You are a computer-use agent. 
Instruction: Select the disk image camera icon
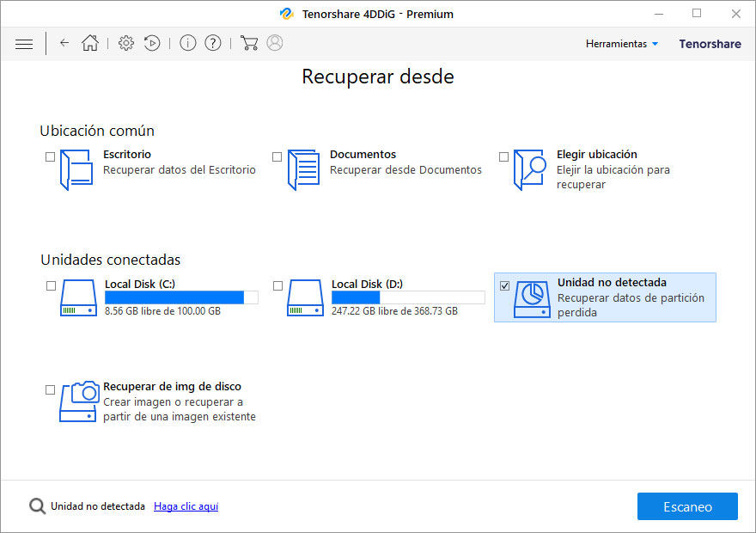(x=79, y=401)
